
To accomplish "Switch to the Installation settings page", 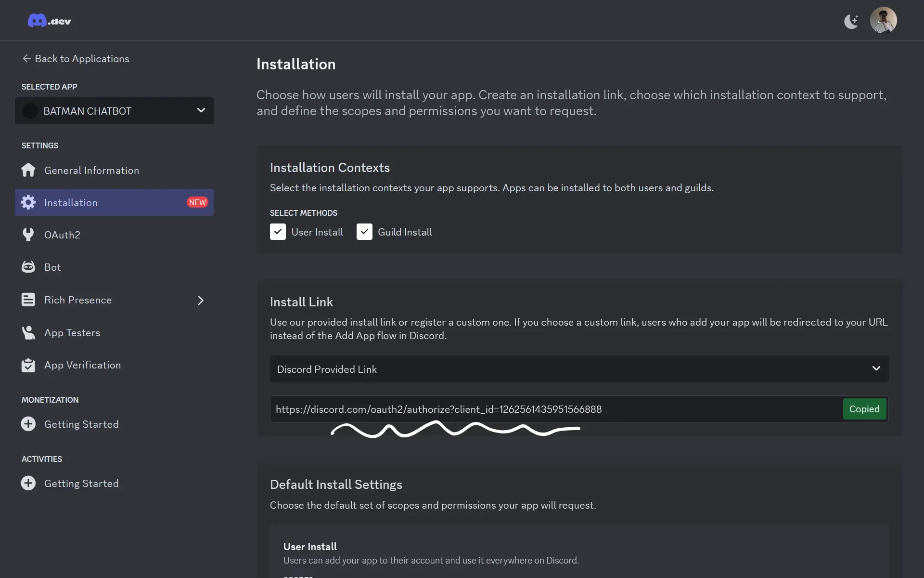I will pos(71,202).
